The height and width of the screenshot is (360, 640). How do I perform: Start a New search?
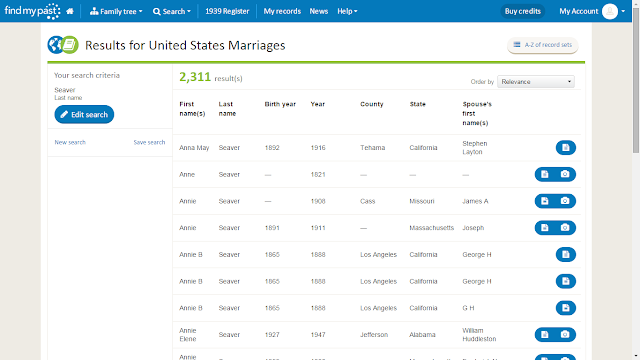point(70,142)
